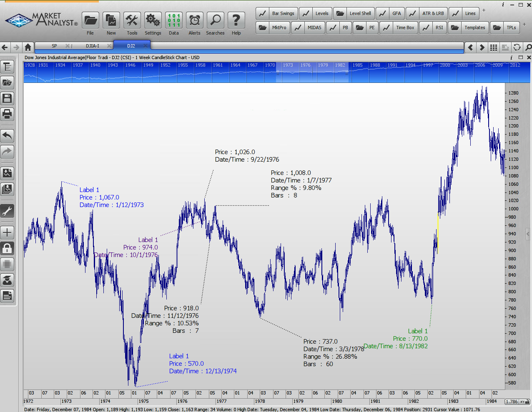
Task: Click the Time Box tool button
Action: pyautogui.click(x=399, y=27)
